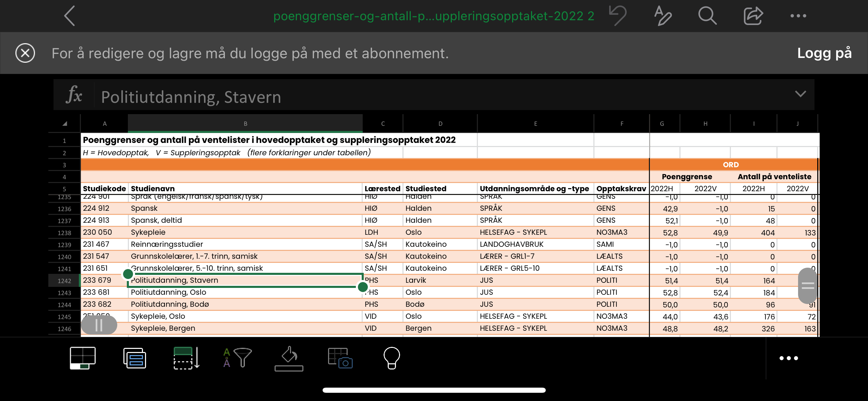Select row 1242 header

(x=64, y=281)
